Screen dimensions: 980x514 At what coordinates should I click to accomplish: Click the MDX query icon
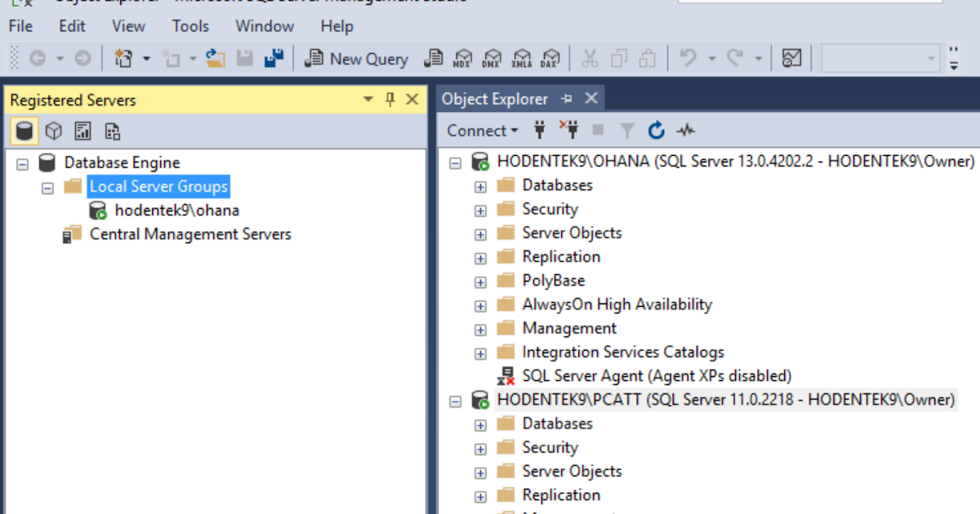[463, 59]
